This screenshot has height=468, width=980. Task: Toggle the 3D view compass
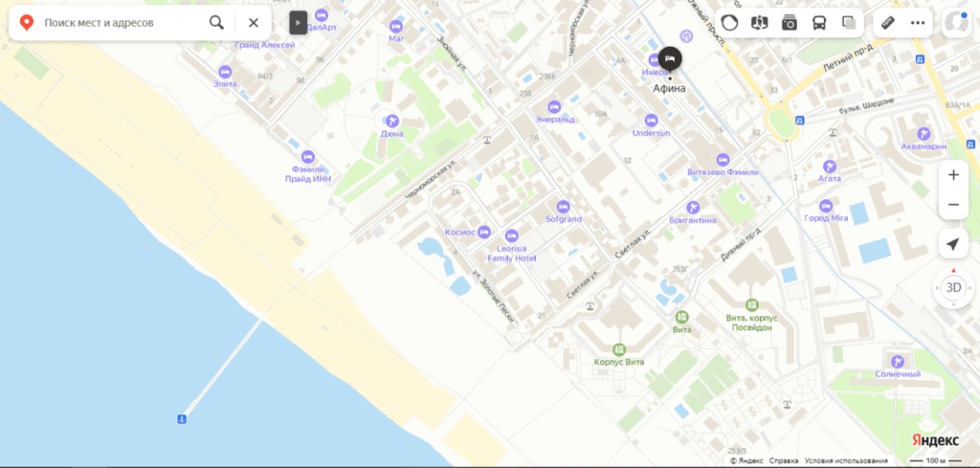click(x=952, y=286)
